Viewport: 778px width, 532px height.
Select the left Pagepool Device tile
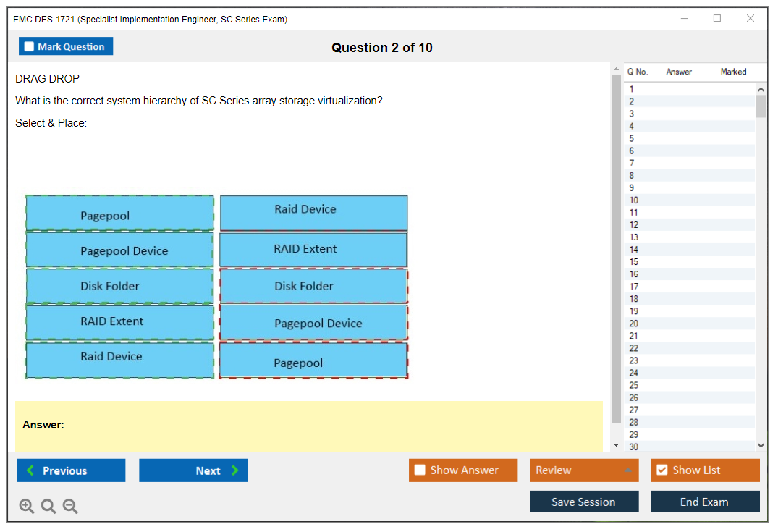click(120, 250)
